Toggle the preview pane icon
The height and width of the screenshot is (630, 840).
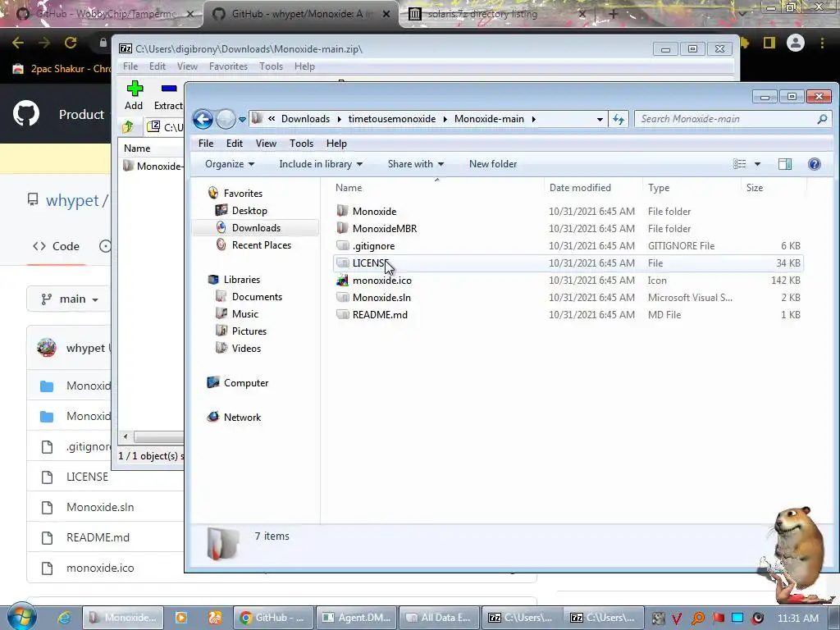click(785, 164)
